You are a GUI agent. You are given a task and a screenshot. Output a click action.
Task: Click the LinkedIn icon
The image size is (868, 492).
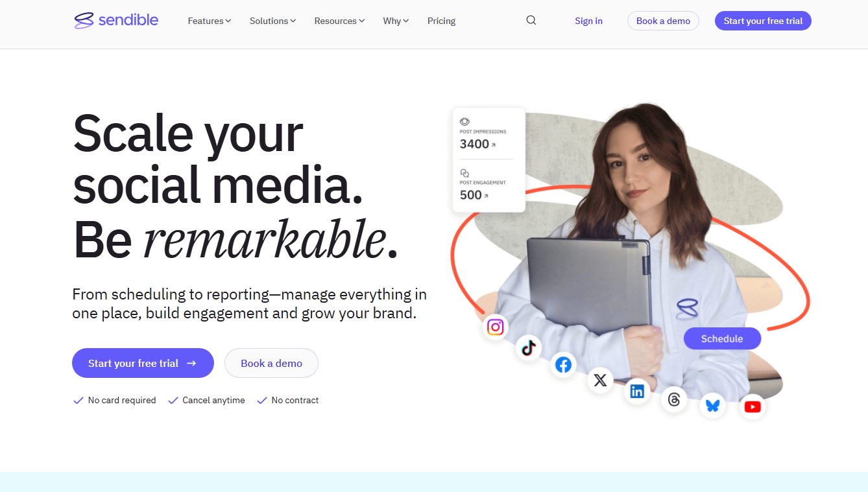point(637,391)
